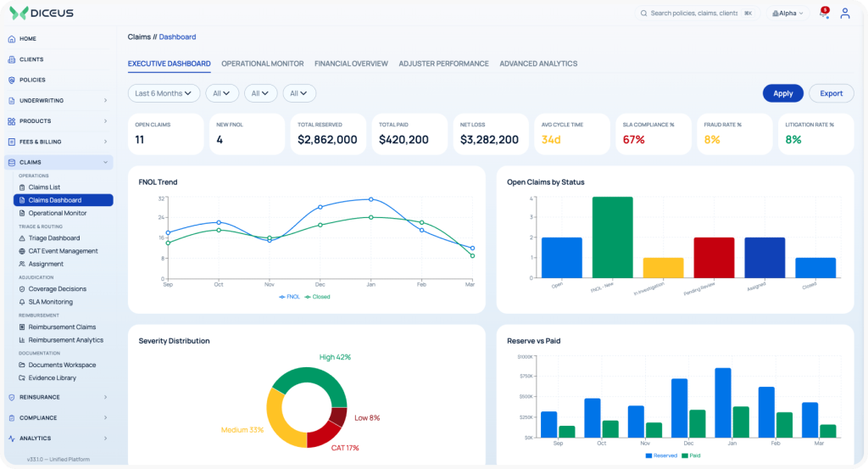The image size is (868, 469).
Task: Click the Products grid icon
Action: (12, 121)
